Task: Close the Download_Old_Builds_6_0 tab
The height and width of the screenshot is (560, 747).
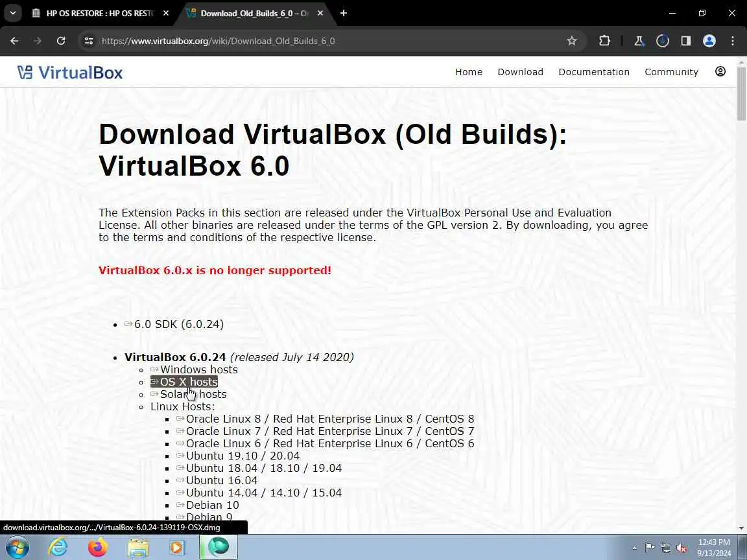Action: (320, 14)
